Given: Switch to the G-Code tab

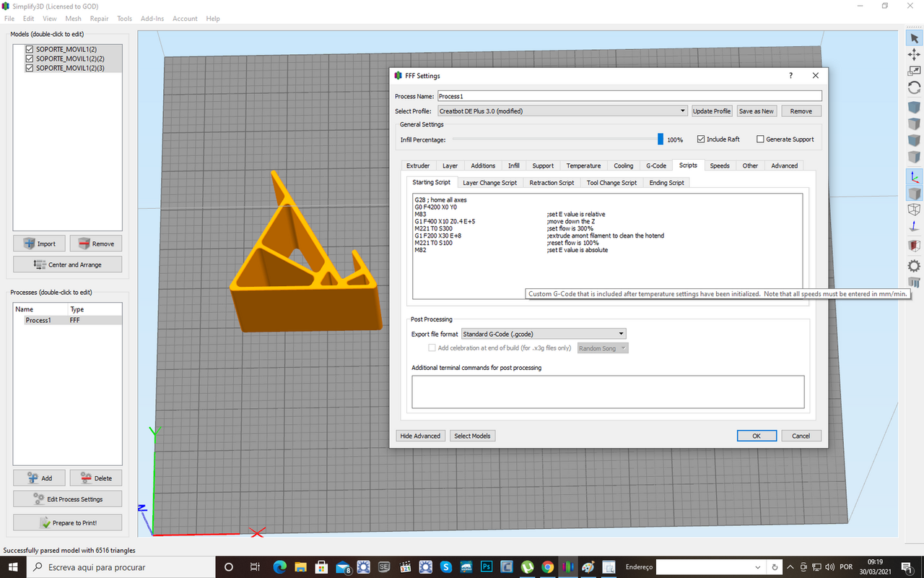Looking at the screenshot, I should tap(656, 165).
